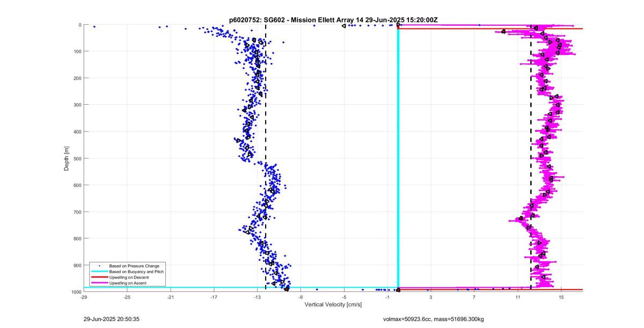
Task: Click y-axis tick label '400'
Action: point(77,132)
